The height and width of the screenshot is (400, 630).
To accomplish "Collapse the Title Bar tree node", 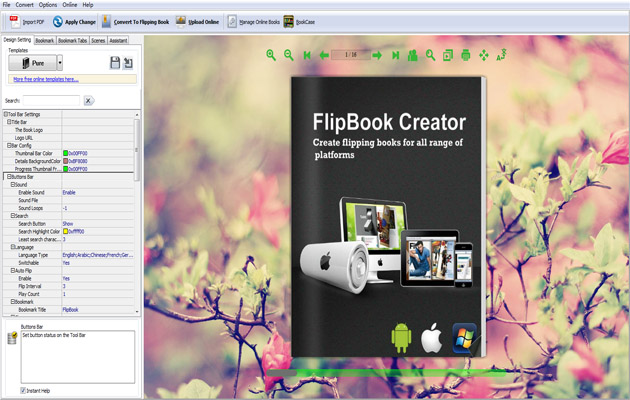I will (x=9, y=122).
